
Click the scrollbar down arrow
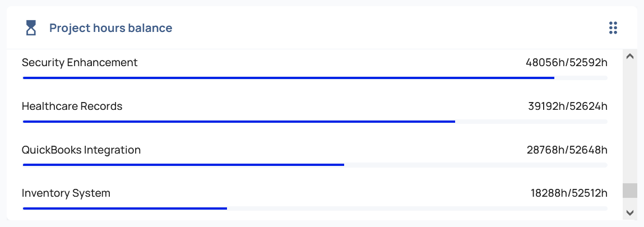point(629,212)
